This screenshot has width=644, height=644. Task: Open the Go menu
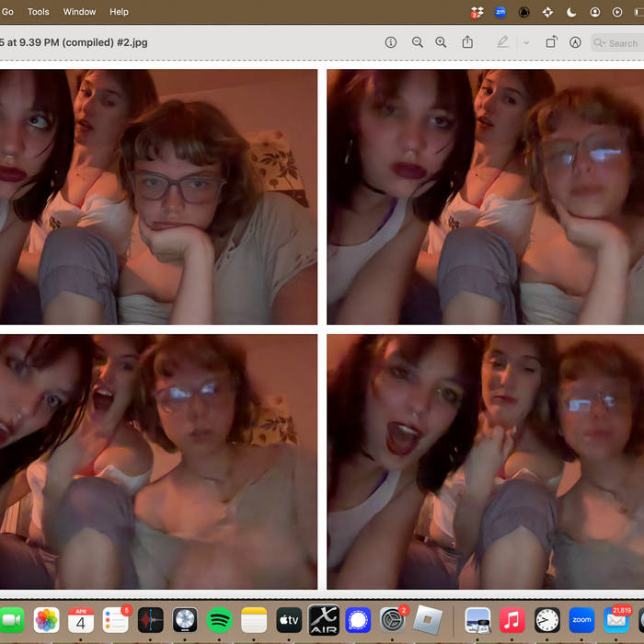click(x=7, y=12)
